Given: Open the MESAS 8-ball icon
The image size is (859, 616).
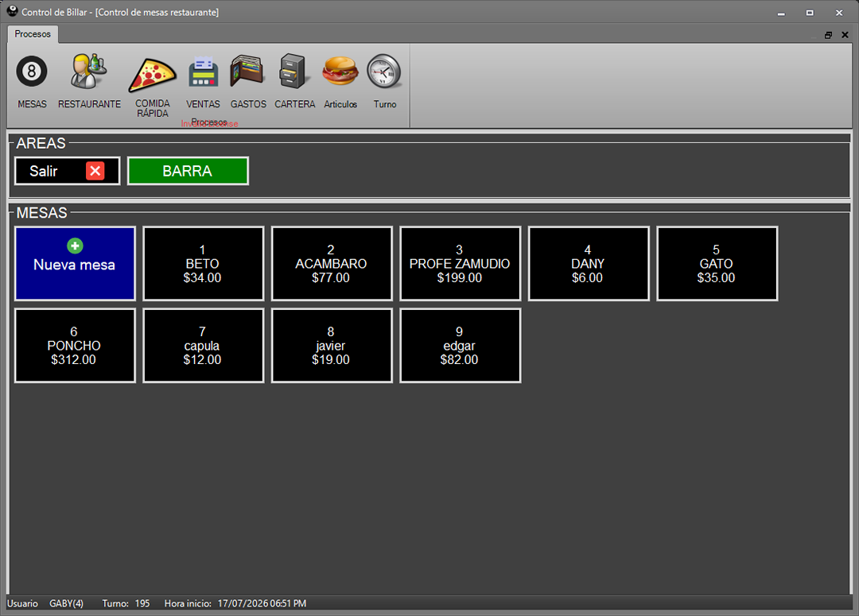Looking at the screenshot, I should tap(32, 72).
